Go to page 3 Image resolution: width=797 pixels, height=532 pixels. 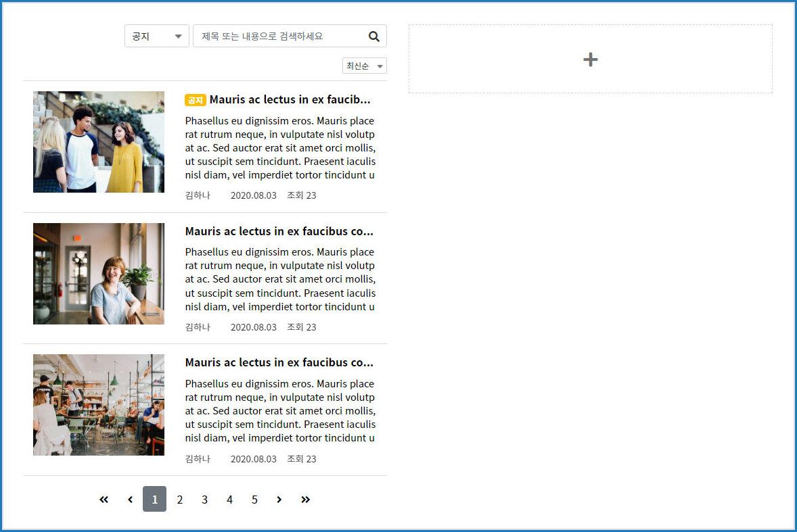tap(204, 500)
